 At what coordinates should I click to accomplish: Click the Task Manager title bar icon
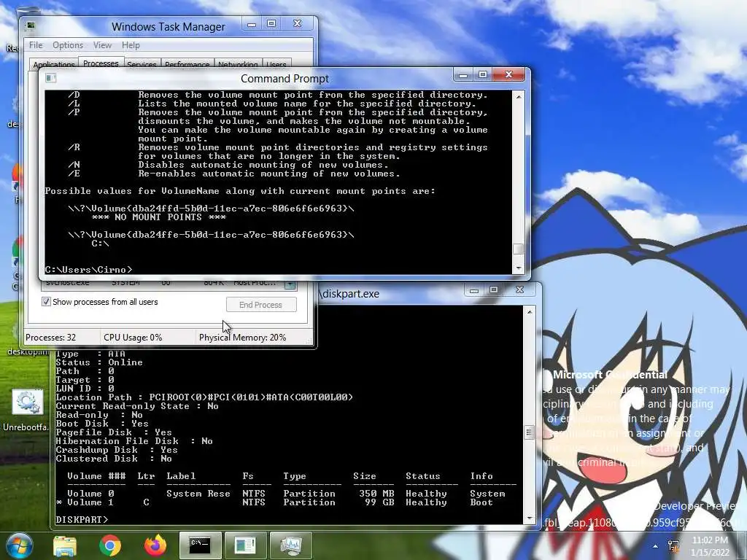pyautogui.click(x=30, y=25)
